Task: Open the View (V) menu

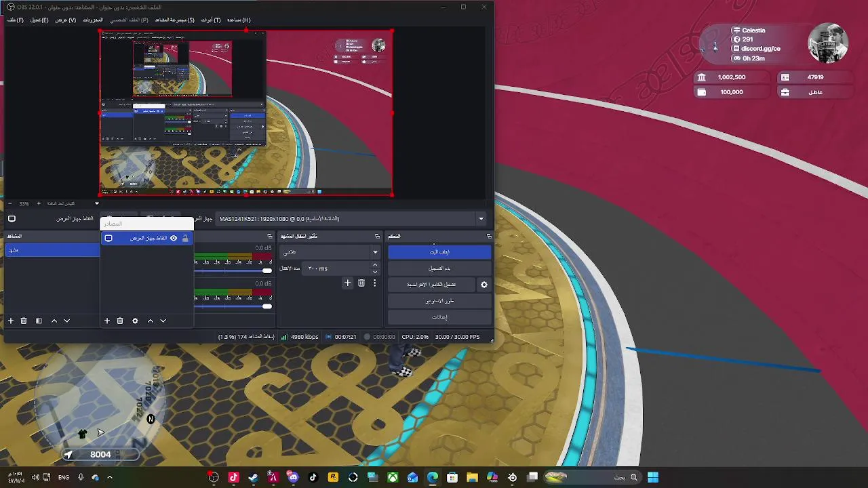Action: coord(66,20)
